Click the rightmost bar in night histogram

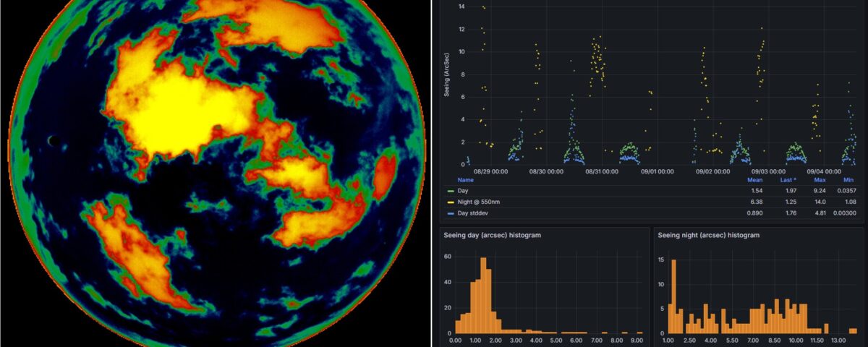(x=853, y=330)
